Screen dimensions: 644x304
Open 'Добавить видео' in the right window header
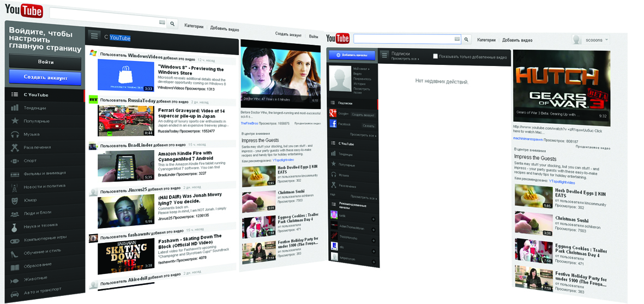(517, 40)
